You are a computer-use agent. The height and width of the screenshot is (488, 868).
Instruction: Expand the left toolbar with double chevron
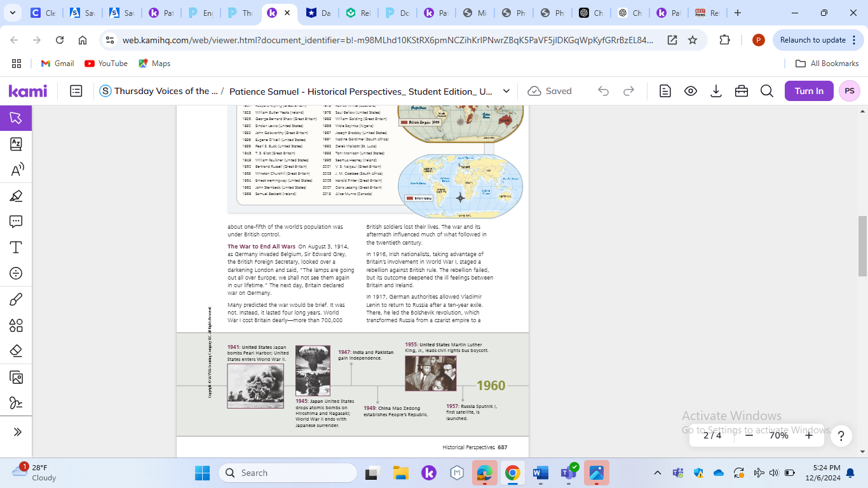pyautogui.click(x=17, y=432)
